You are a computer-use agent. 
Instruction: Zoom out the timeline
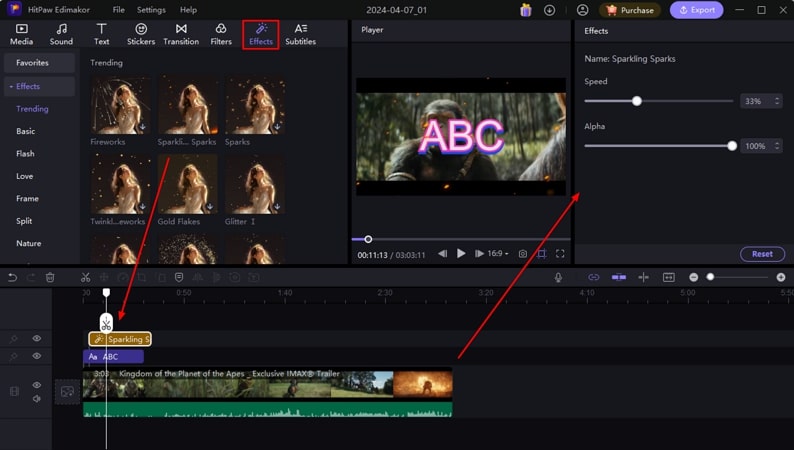(x=694, y=277)
